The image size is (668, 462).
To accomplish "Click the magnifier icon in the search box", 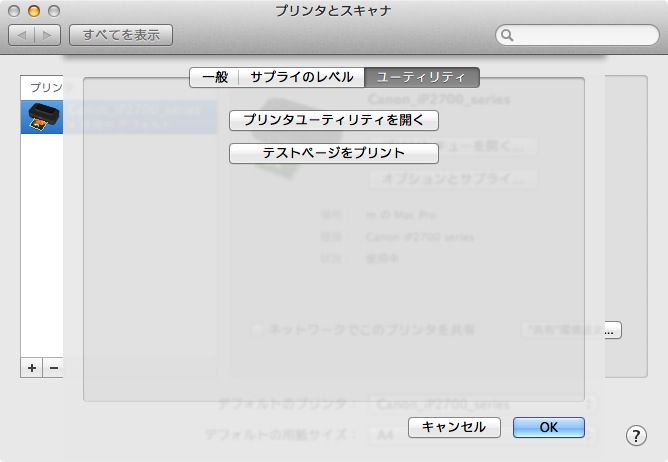I will 508,36.
